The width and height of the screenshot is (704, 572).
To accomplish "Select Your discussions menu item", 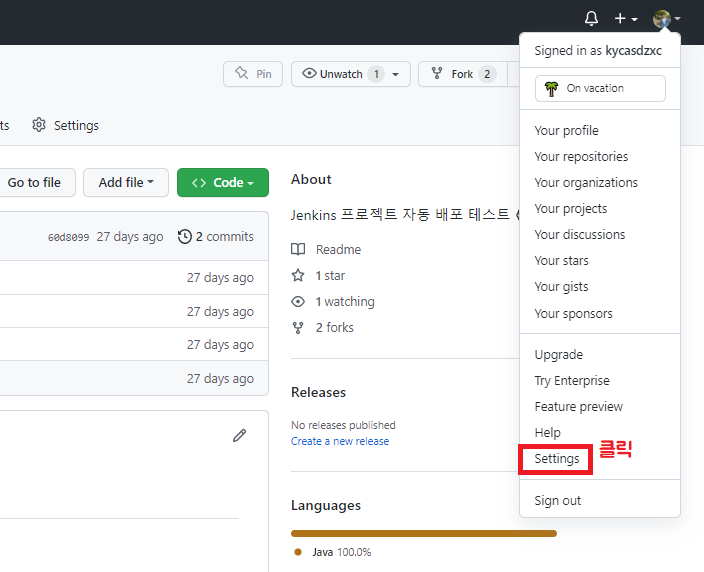I will [580, 235].
